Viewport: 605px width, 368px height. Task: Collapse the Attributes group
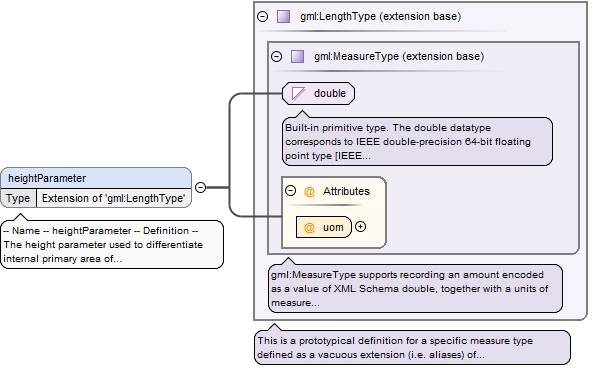(x=291, y=191)
